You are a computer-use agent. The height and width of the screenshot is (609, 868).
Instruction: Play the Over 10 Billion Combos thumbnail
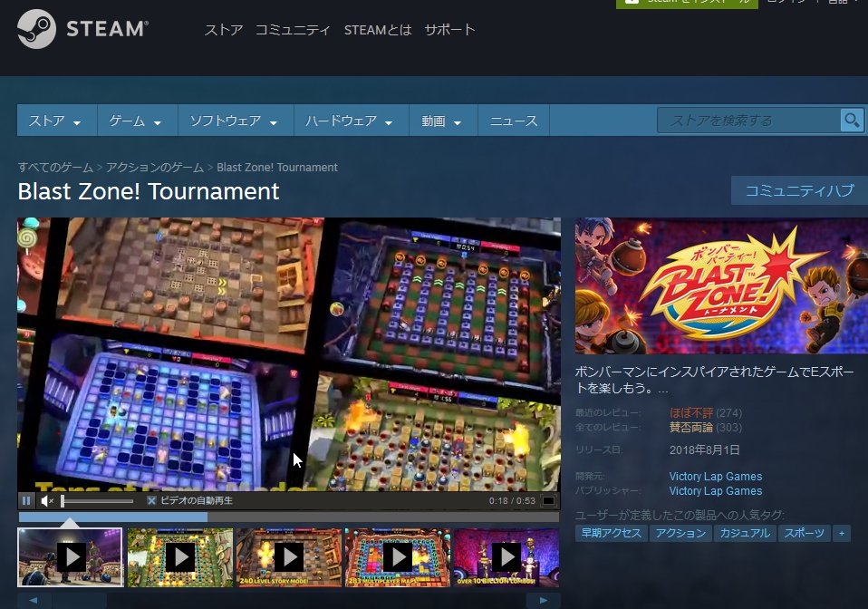click(506, 557)
